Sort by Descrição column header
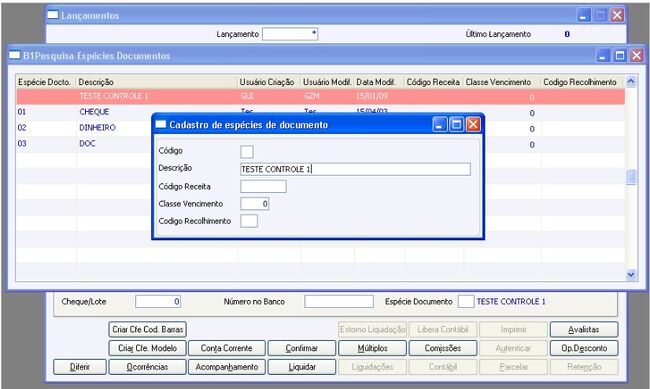The image size is (650, 389). (157, 82)
